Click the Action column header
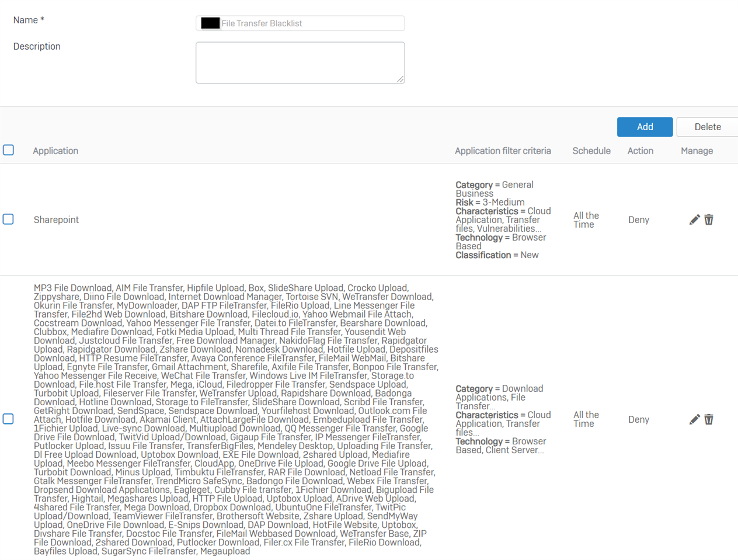Image resolution: width=738 pixels, height=560 pixels. click(x=640, y=151)
